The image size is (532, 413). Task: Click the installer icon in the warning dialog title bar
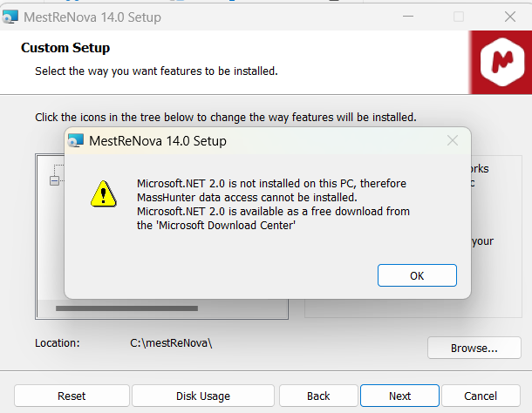point(76,141)
